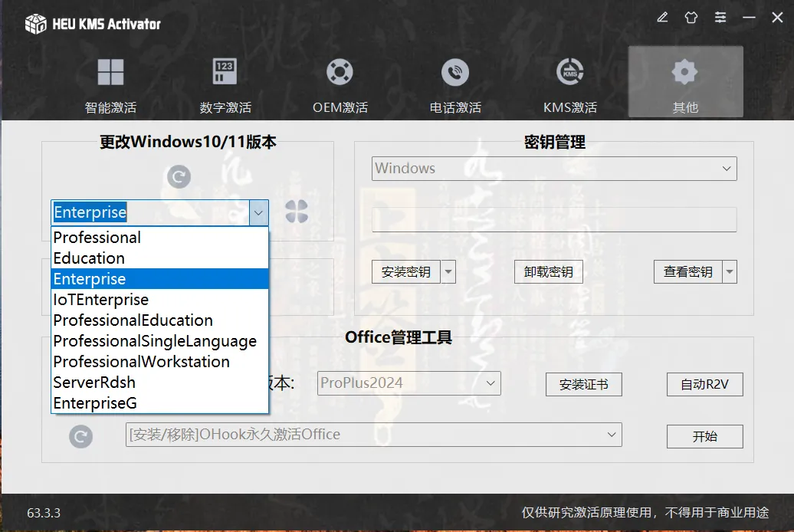Click the shirt skin icon in title bar
This screenshot has height=532, width=794.
(691, 18)
